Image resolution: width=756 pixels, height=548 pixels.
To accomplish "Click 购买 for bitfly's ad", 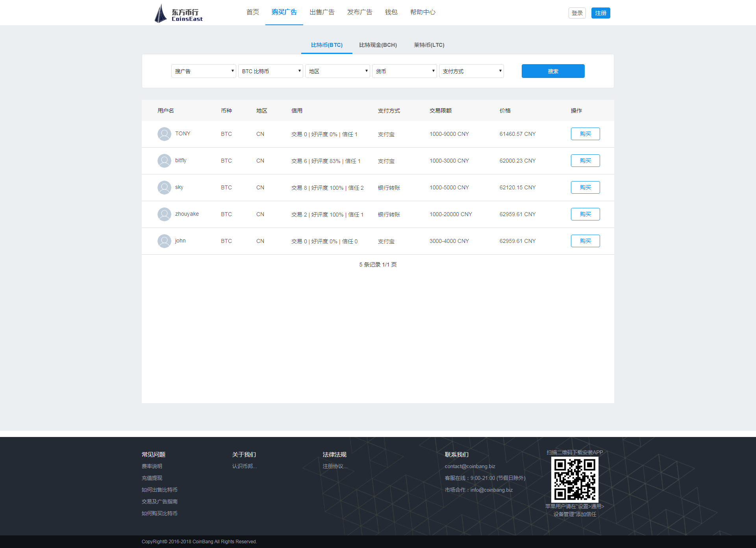I will click(586, 161).
